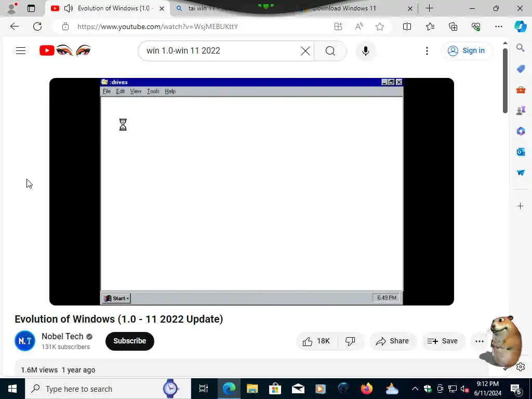Dislike this video
Screen dimensions: 532x399
pos(350,341)
